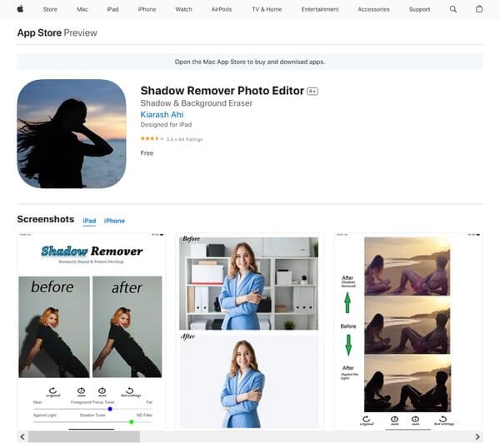Click the horizontal screenshots scrollbar thumb
This screenshot has height=448, width=500.
coord(84,436)
